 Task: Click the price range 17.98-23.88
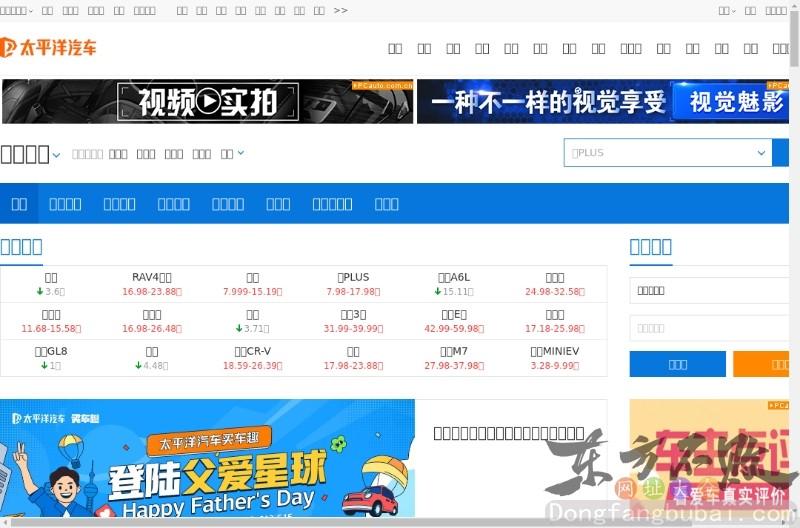click(x=353, y=366)
